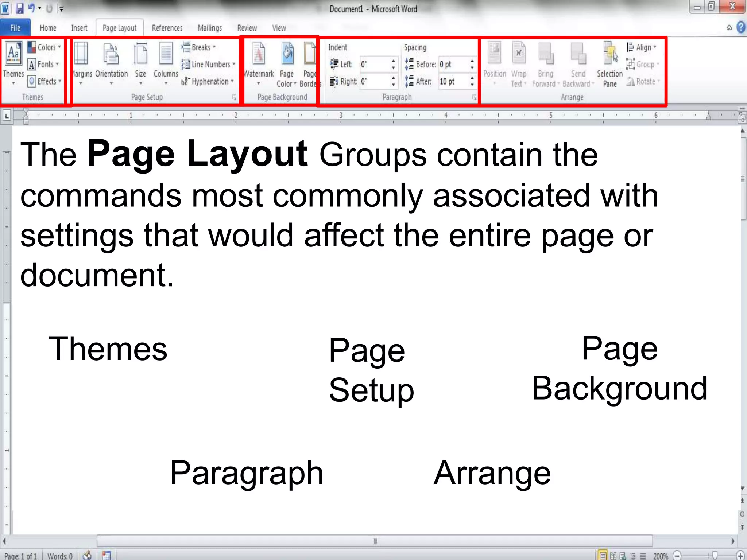Viewport: 747px width, 560px height.
Task: Open the theme Fonts menu
Action: click(43, 65)
